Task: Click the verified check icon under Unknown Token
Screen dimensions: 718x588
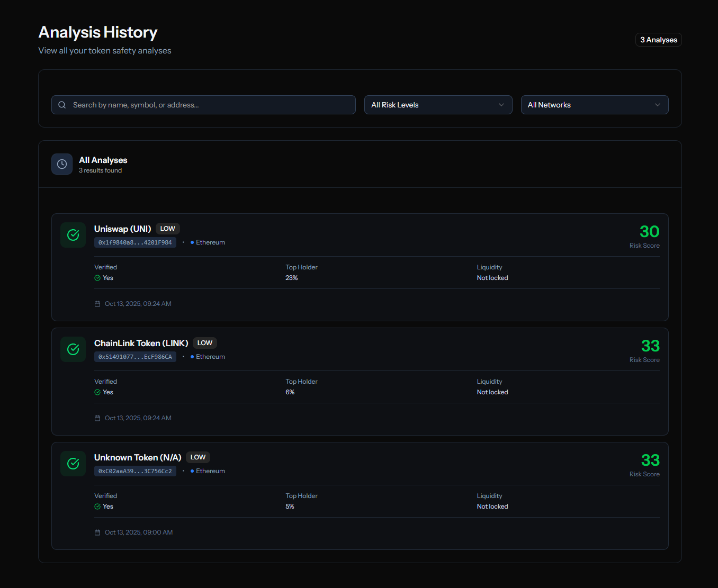Action: [x=97, y=506]
